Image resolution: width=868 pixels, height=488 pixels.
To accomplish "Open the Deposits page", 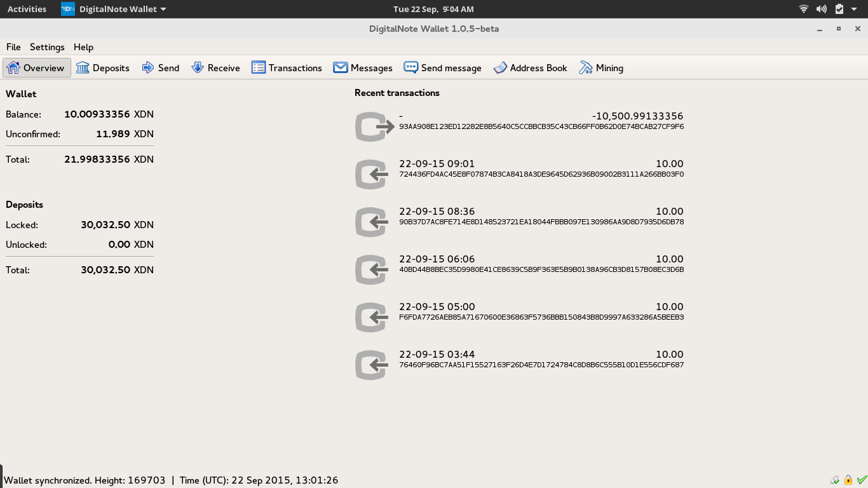I will pos(103,68).
